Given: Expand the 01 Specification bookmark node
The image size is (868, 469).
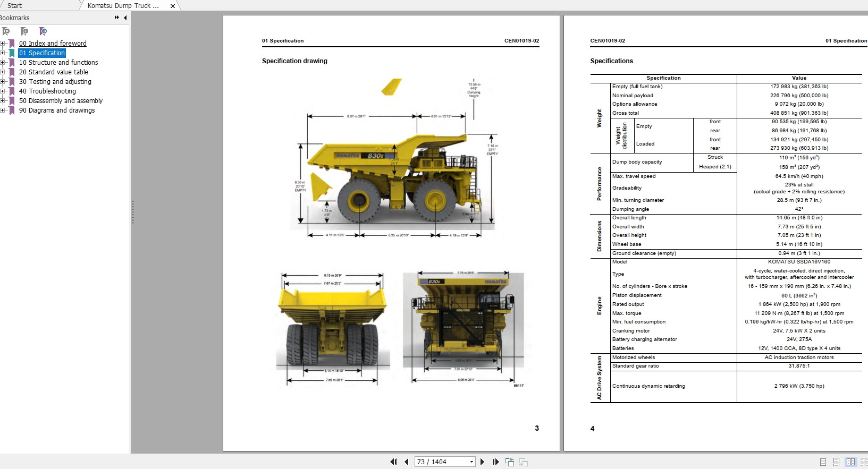Looking at the screenshot, I should [x=3, y=53].
